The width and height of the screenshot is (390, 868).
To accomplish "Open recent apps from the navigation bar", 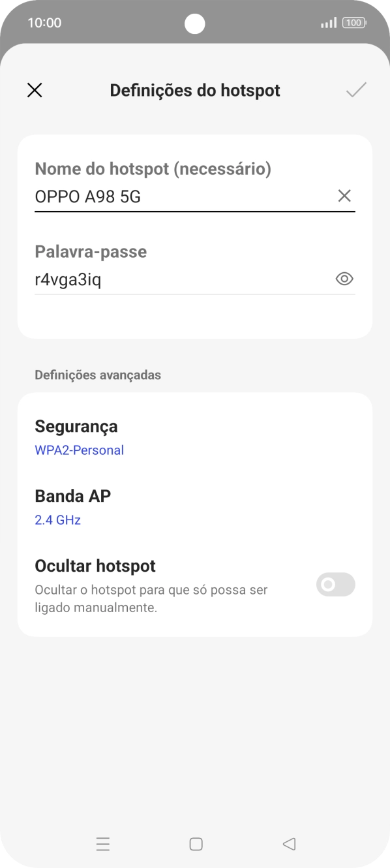I will point(103,844).
